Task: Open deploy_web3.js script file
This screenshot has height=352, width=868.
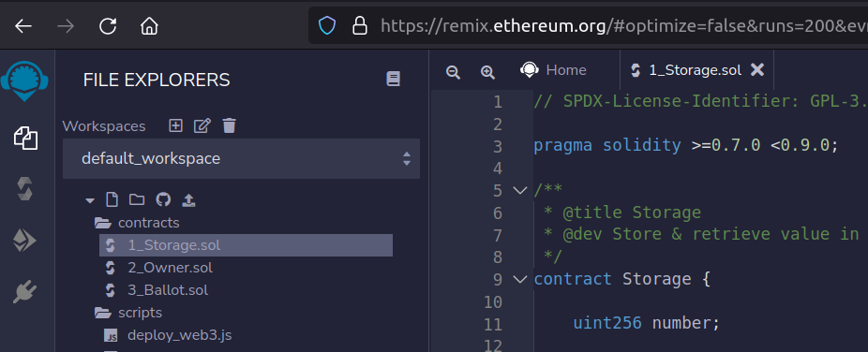Action: 179,335
